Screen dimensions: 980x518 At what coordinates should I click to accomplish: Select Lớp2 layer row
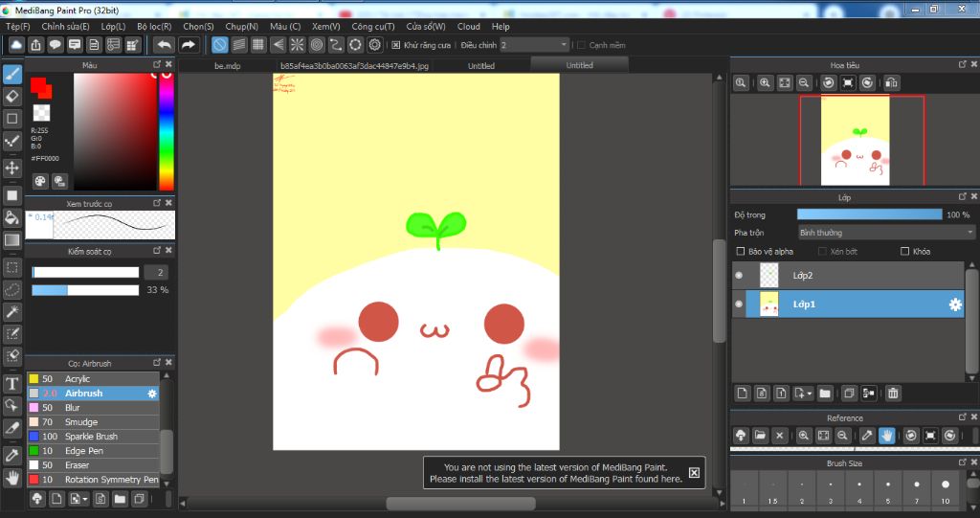click(848, 275)
